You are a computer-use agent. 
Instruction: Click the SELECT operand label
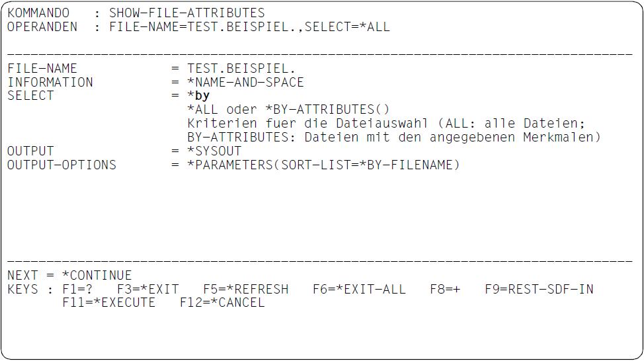tap(30, 96)
